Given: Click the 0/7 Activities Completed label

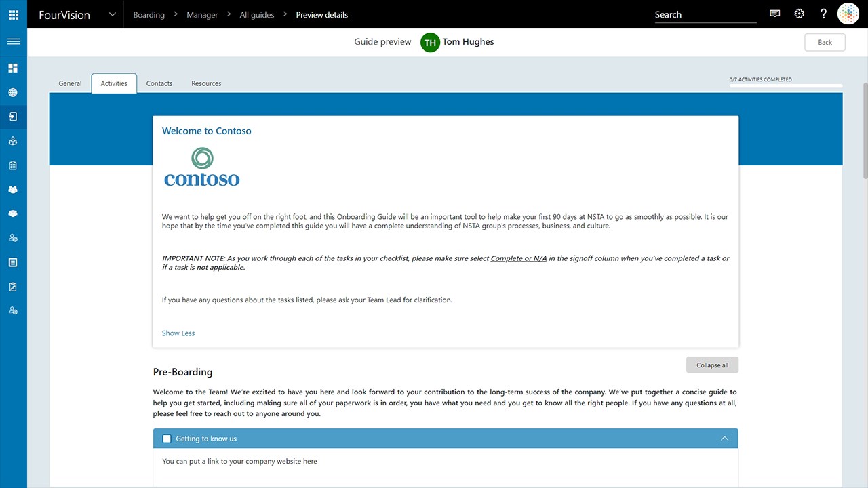Looking at the screenshot, I should [x=761, y=79].
